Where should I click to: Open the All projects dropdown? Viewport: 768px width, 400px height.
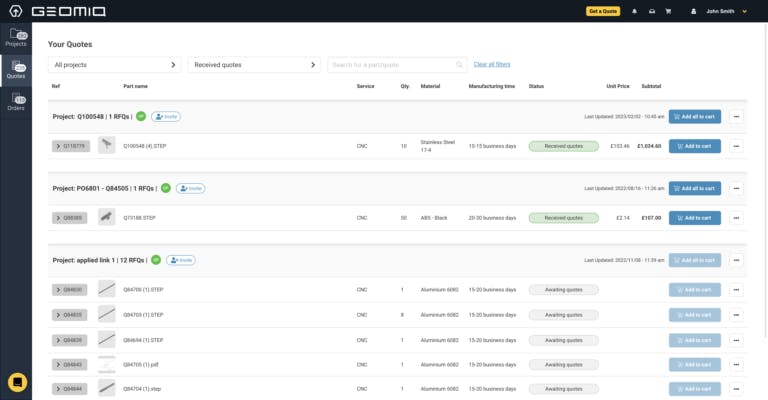tap(114, 65)
